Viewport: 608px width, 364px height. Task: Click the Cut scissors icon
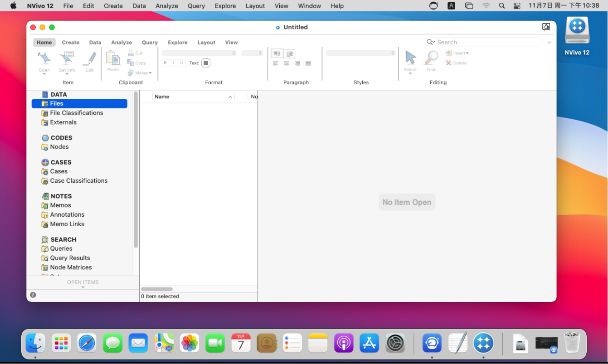pyautogui.click(x=131, y=53)
